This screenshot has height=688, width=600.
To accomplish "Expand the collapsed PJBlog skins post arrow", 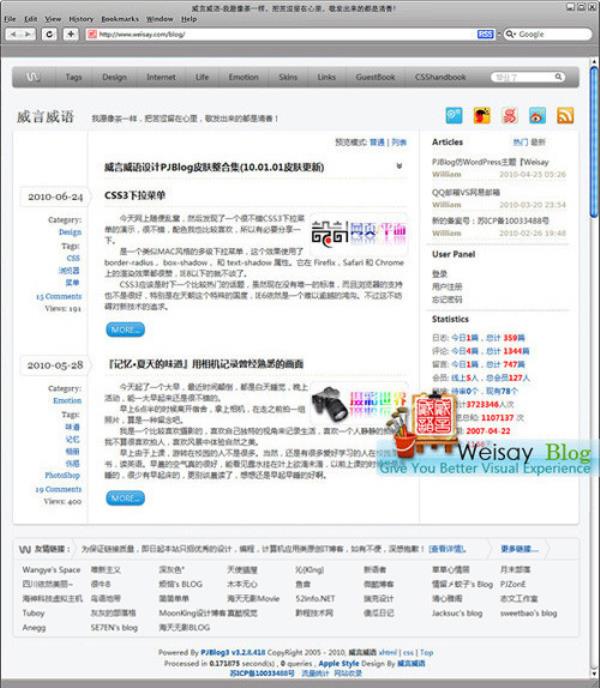I will point(399,166).
